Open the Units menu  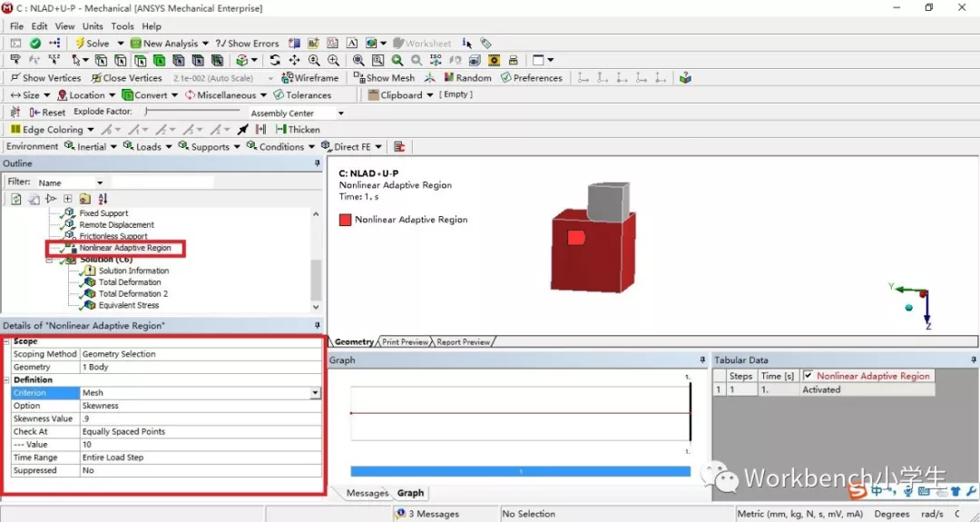[x=93, y=26]
